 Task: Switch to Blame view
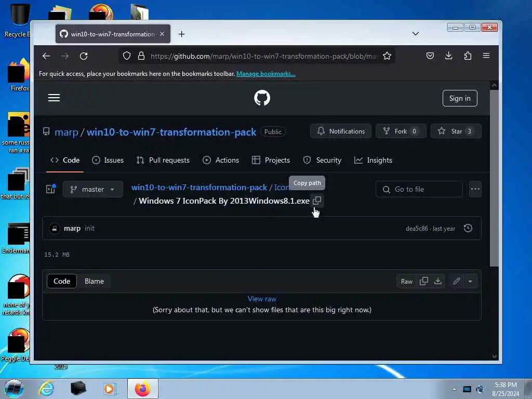94,281
